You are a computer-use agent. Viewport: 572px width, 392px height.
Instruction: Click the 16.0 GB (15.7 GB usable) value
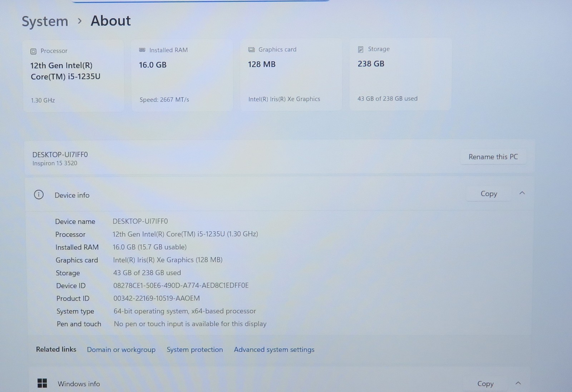(150, 247)
